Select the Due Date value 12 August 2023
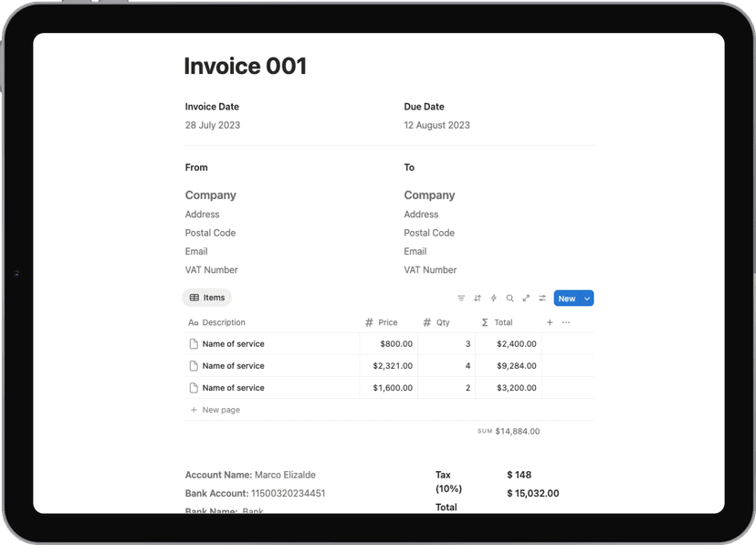Screen dimensions: 756x545 pos(436,125)
